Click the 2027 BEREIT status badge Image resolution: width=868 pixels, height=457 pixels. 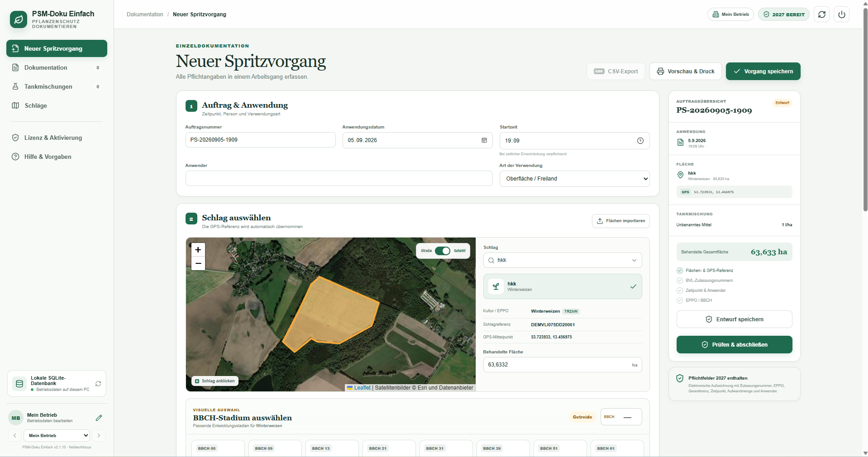[784, 14]
